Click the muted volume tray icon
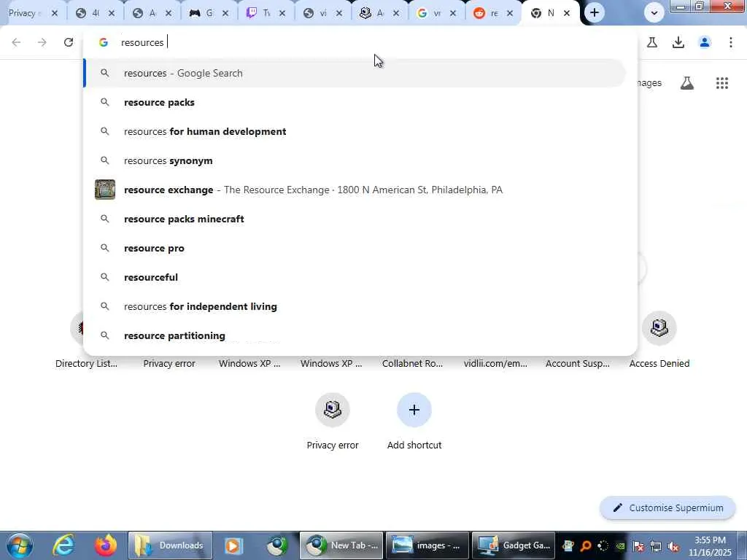This screenshot has height=560, width=747. tap(673, 547)
